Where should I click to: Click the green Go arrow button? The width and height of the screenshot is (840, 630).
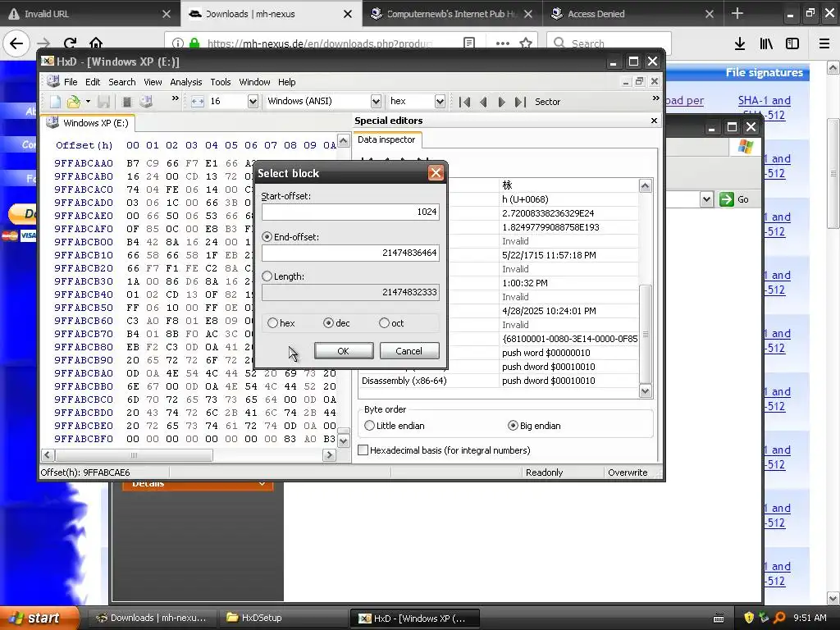pos(727,199)
